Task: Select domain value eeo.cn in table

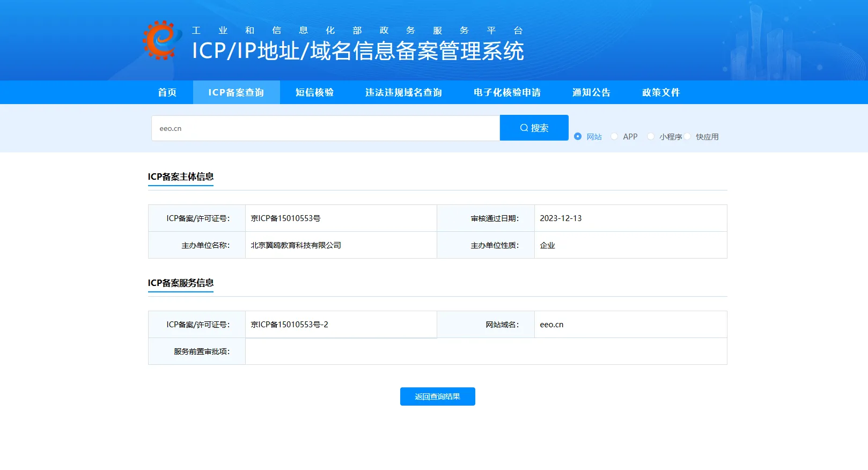Action: (x=551, y=325)
